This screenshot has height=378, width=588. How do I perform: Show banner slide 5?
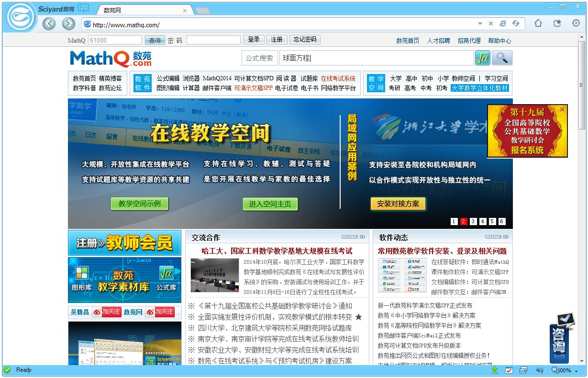(492, 221)
